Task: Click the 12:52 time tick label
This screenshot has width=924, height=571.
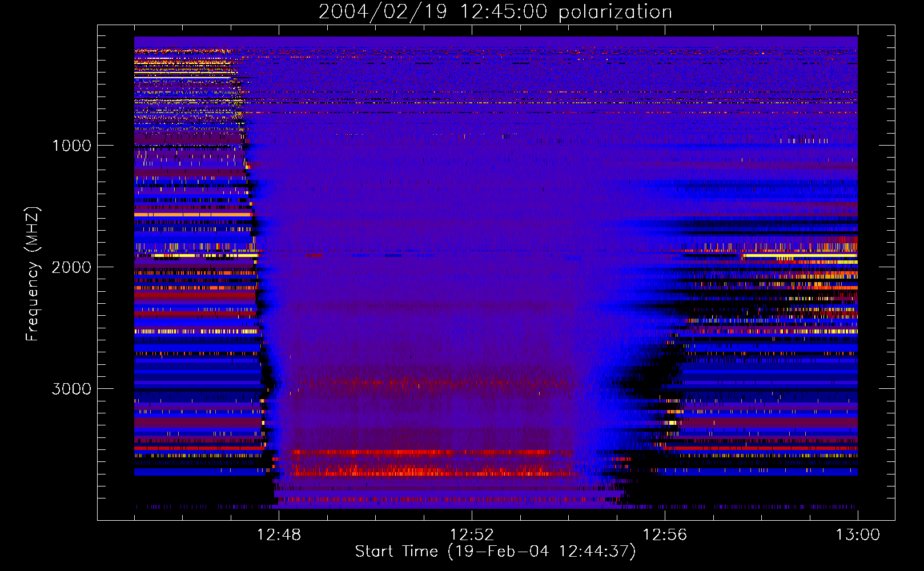Action: point(472,535)
